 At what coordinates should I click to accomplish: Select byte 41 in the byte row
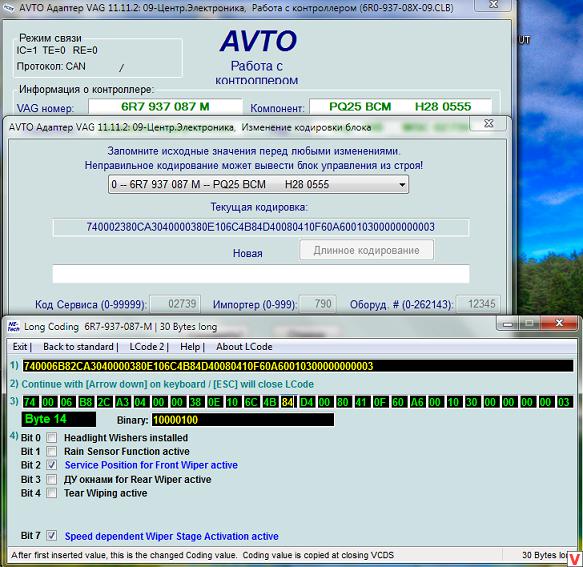coord(361,402)
